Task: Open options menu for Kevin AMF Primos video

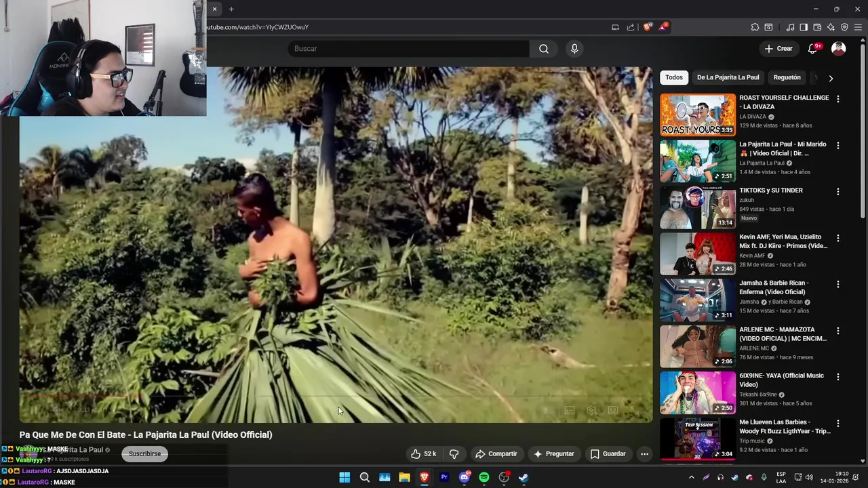Action: tap(838, 239)
